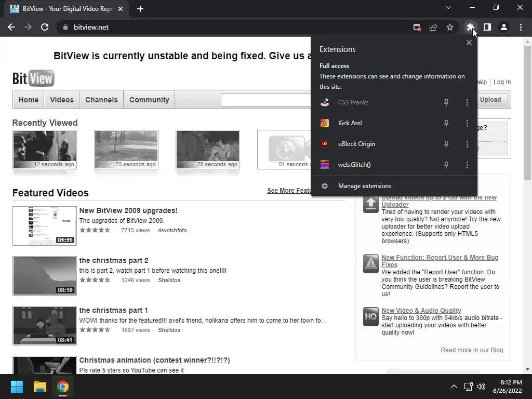Open more options for CSS Pranks
The image size is (532, 399).
(x=467, y=102)
